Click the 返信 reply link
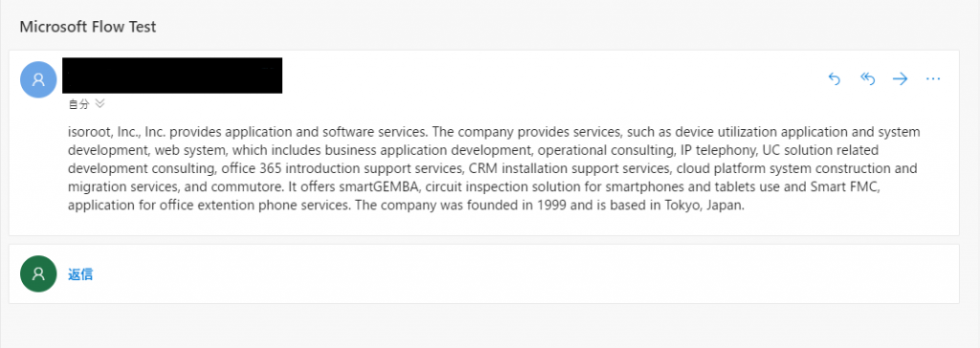 click(x=80, y=273)
